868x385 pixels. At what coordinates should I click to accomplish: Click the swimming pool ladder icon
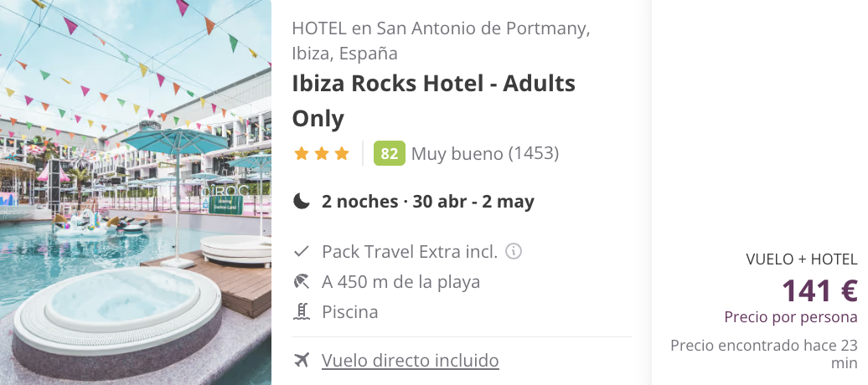pos(302,312)
